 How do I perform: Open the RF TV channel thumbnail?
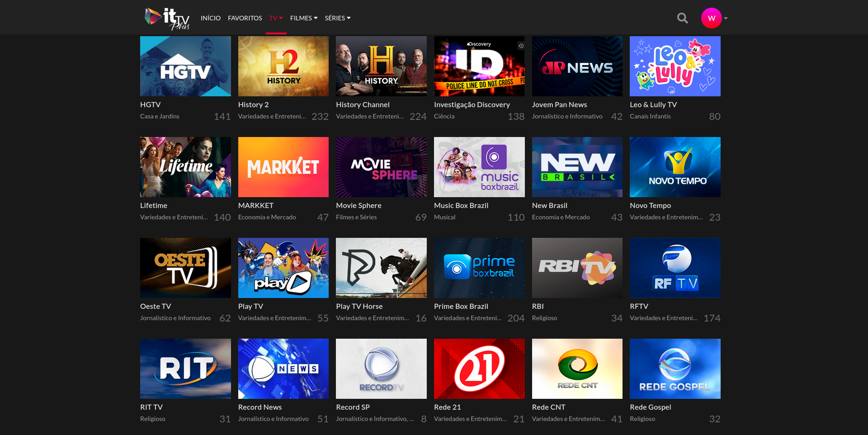click(x=675, y=268)
